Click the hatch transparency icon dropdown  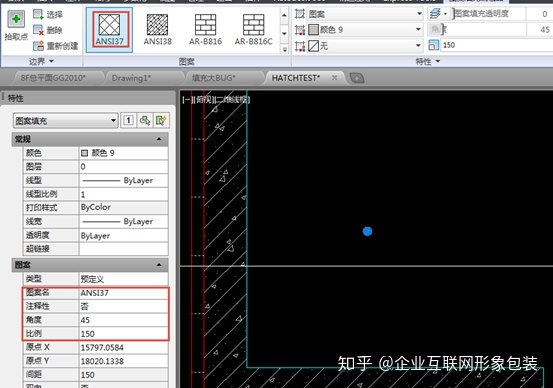click(x=438, y=14)
